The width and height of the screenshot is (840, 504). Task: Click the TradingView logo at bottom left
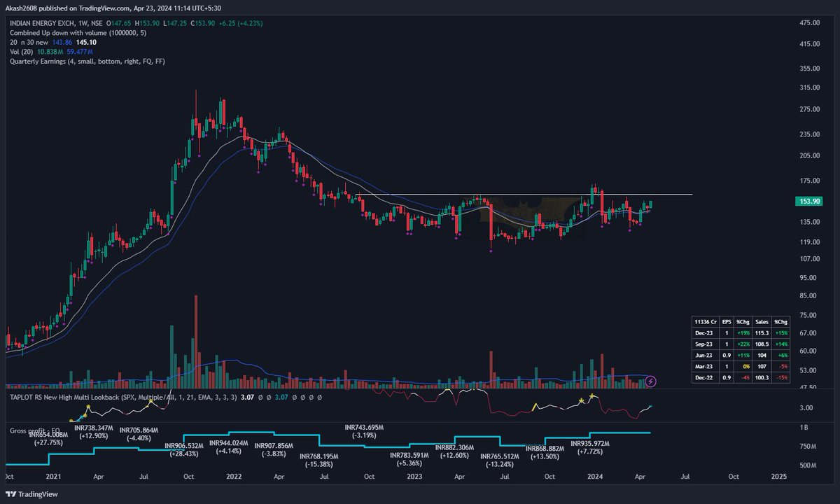click(33, 493)
